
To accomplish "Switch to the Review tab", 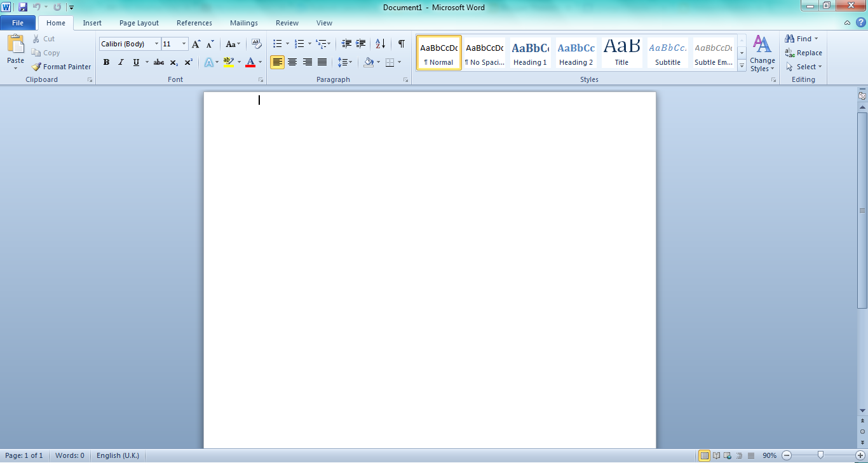I will coord(287,23).
